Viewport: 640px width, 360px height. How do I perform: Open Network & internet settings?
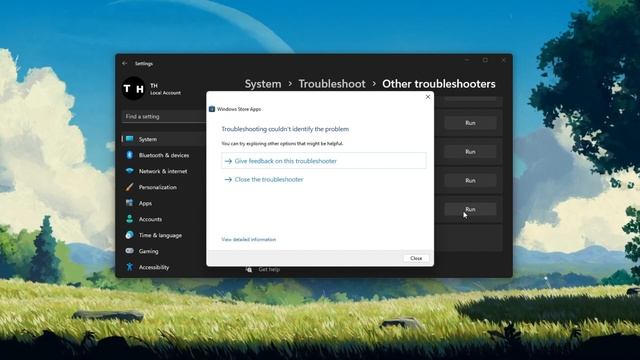click(164, 171)
